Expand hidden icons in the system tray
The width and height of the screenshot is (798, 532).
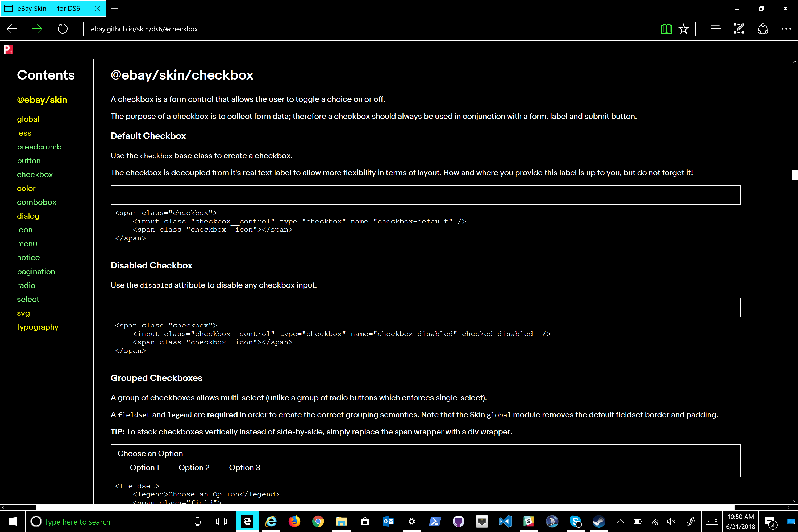[x=620, y=521]
